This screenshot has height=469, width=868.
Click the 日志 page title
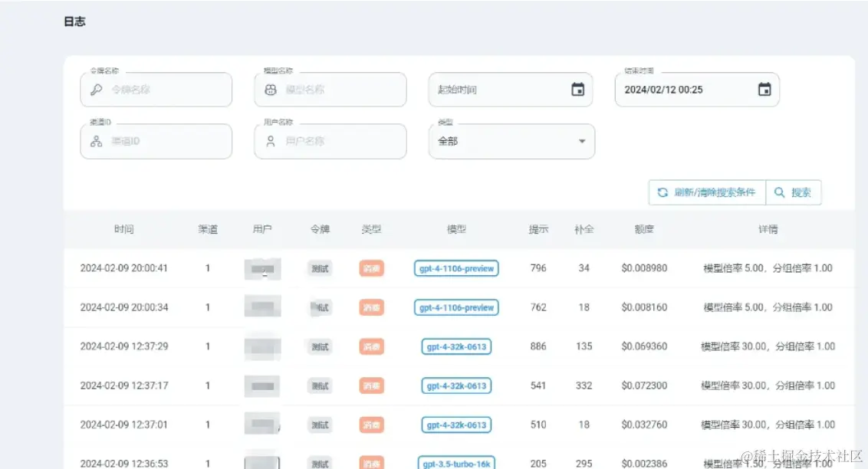[x=74, y=21]
